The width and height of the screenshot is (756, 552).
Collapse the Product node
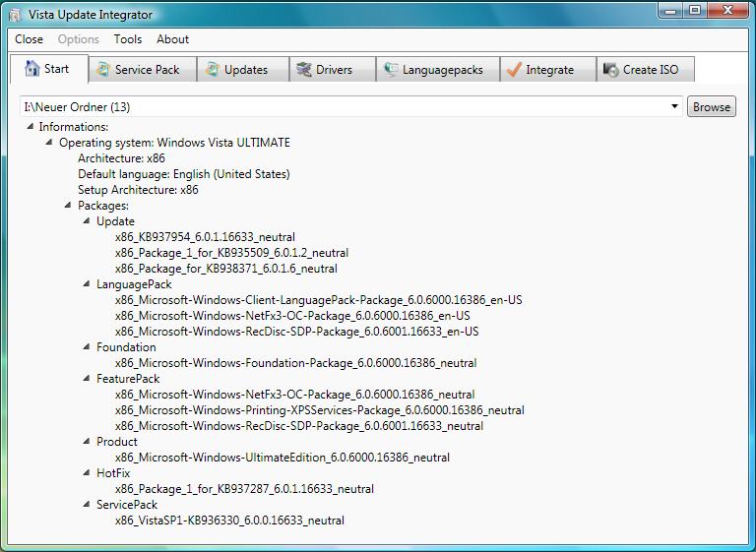(87, 441)
